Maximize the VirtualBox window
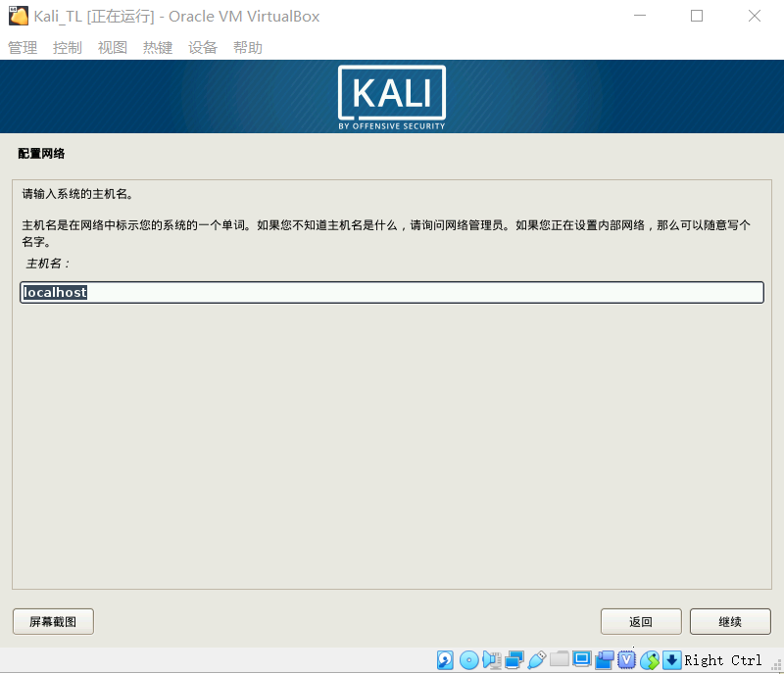Viewport: 784px width, 674px height. click(697, 16)
